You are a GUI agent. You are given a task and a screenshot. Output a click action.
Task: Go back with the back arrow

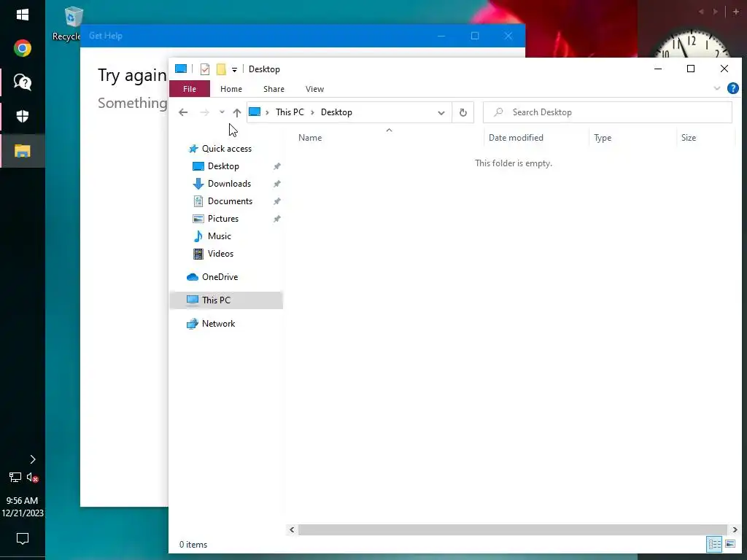(183, 112)
